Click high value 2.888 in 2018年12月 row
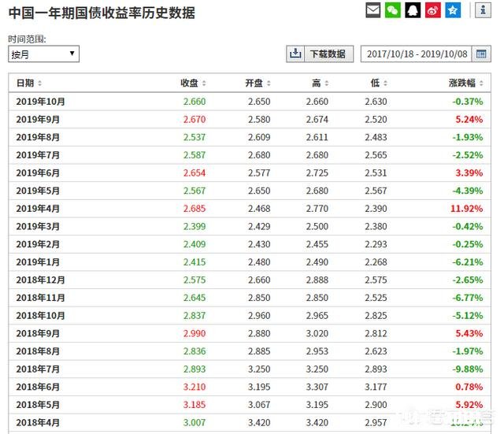The height and width of the screenshot is (434, 504). pyautogui.click(x=317, y=280)
